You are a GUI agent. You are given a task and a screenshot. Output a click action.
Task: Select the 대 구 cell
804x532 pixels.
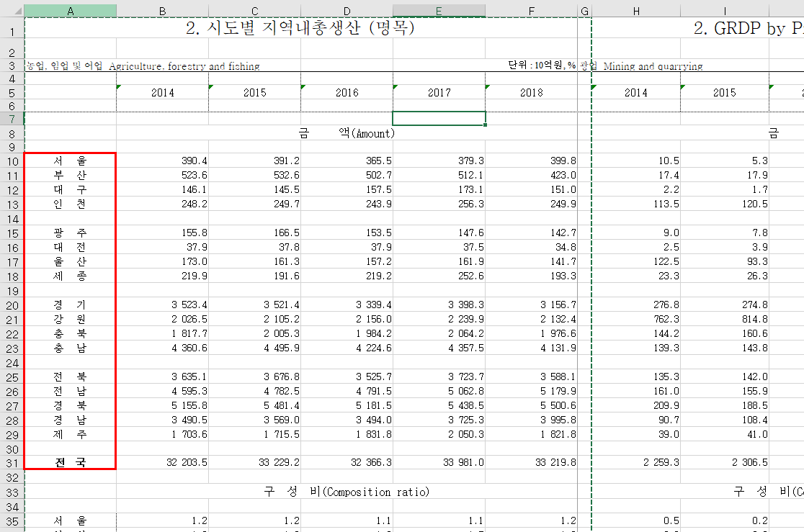tap(71, 189)
